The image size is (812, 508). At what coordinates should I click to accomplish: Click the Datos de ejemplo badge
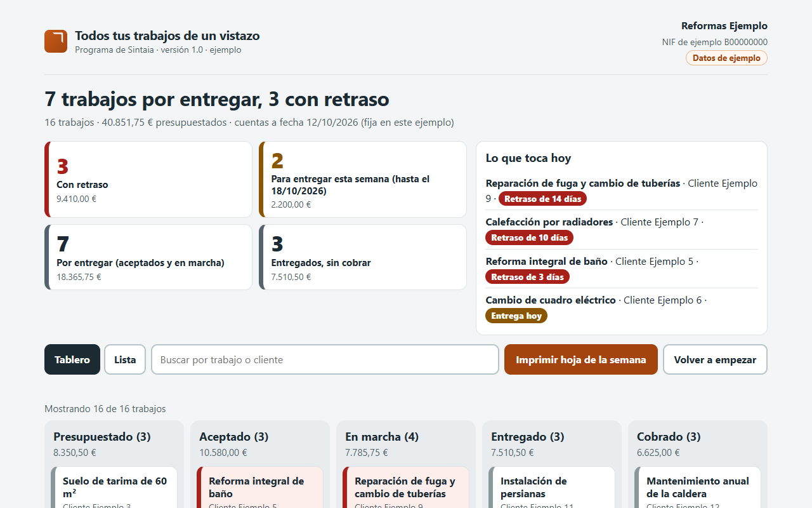(726, 58)
